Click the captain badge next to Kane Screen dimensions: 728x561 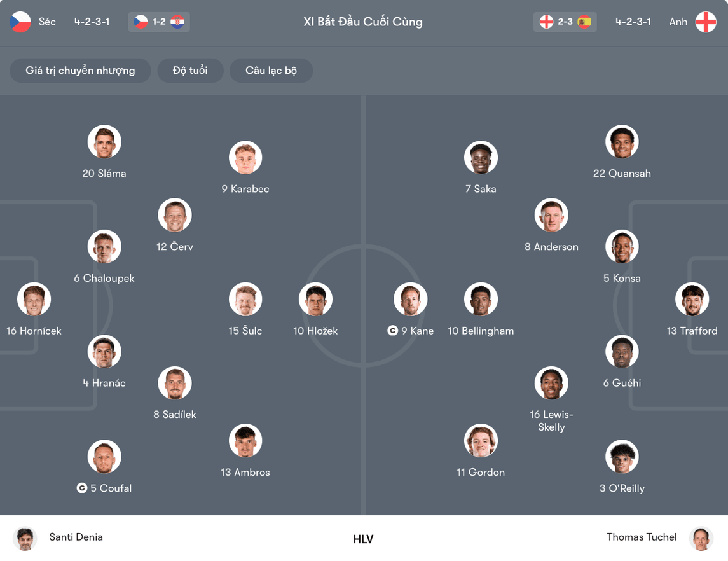pos(393,331)
